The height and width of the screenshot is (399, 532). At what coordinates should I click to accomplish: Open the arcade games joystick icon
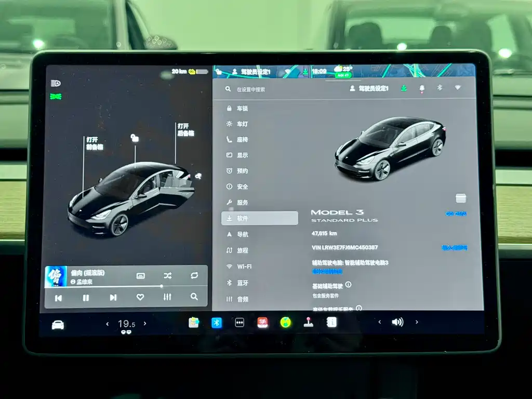[x=308, y=322]
